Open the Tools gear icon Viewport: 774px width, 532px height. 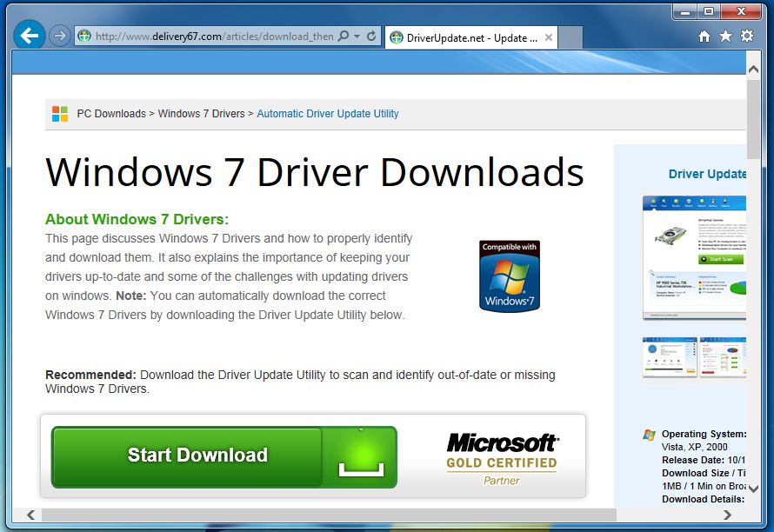coord(747,36)
